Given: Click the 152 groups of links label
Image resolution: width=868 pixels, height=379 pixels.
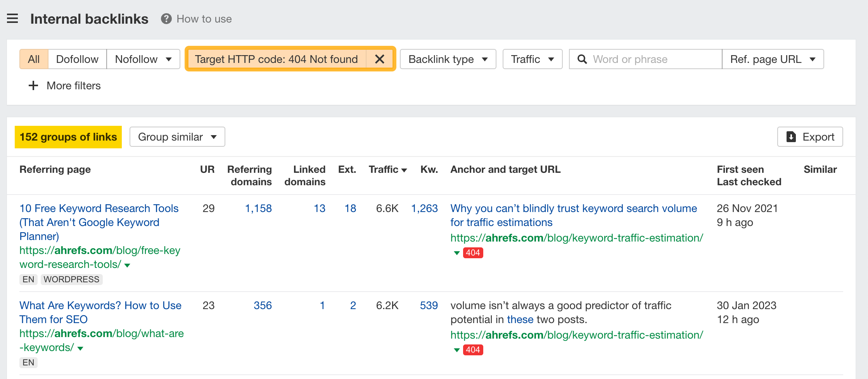Looking at the screenshot, I should point(68,137).
